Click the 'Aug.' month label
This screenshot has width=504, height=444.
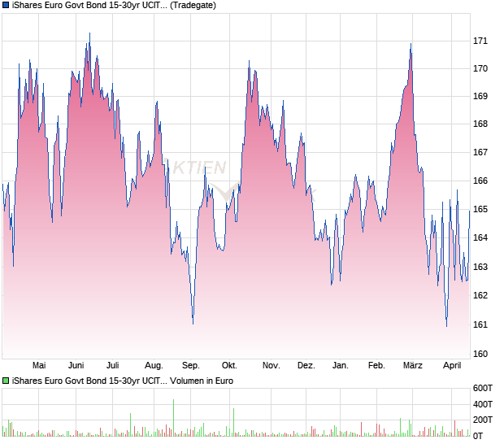pyautogui.click(x=154, y=366)
